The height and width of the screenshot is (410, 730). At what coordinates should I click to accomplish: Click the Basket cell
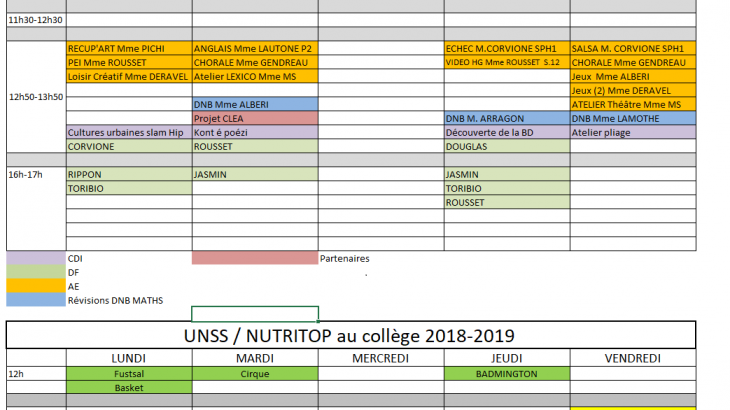[x=128, y=388]
